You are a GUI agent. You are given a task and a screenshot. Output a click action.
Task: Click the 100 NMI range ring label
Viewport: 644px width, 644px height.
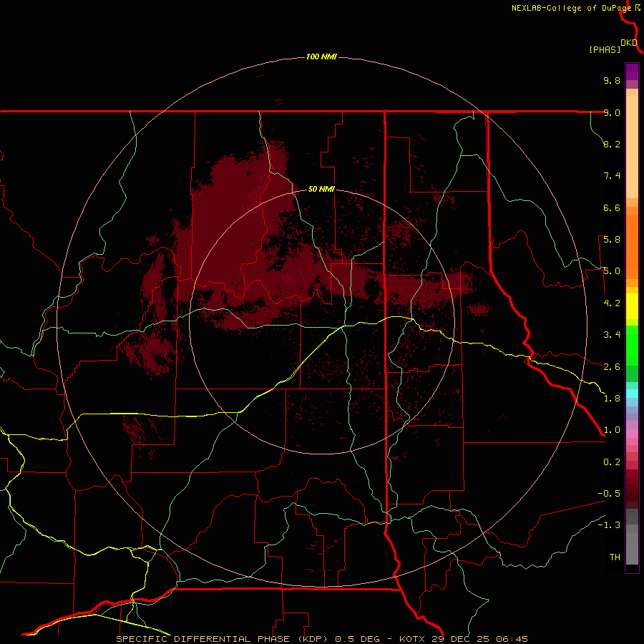tap(321, 57)
